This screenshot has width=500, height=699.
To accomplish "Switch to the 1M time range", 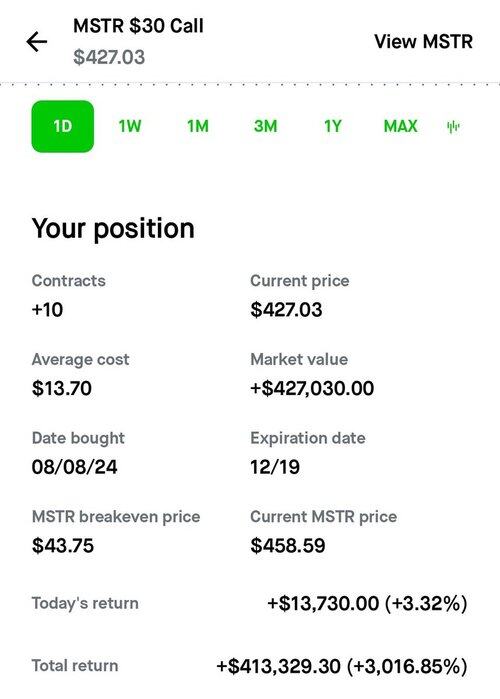I will point(197,126).
